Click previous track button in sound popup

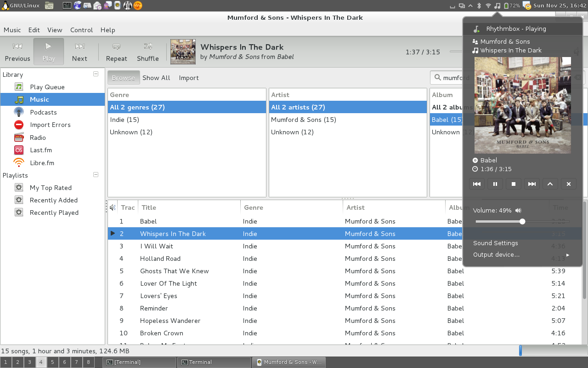tap(477, 184)
